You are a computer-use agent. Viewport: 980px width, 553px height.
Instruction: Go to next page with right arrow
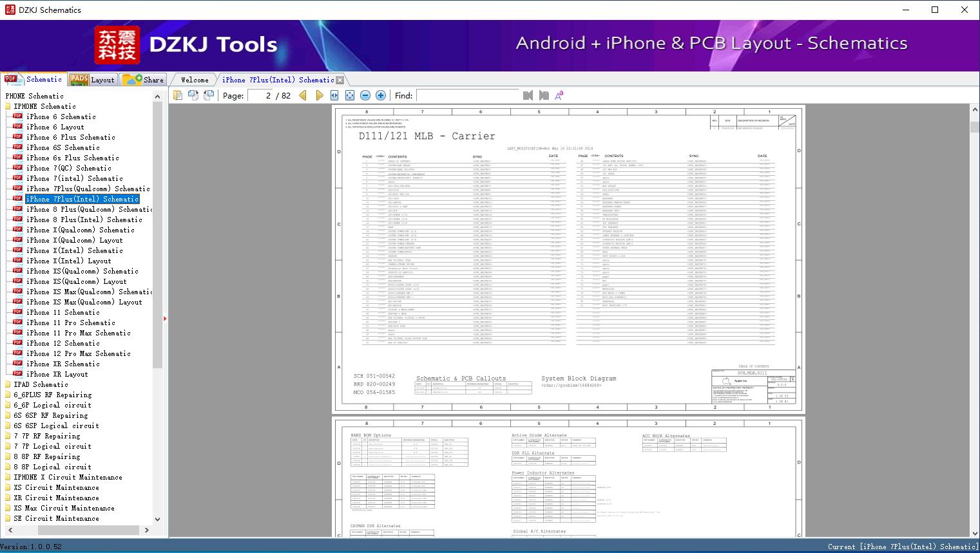point(319,95)
